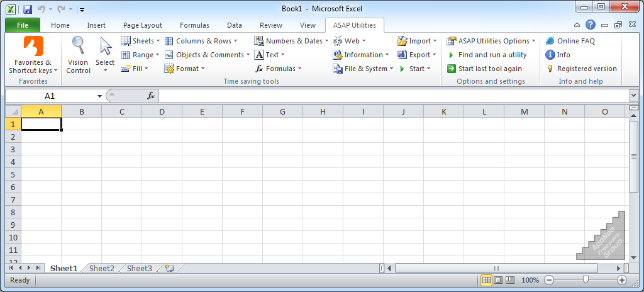Viewport: 644px width, 292px height.
Task: Open Microsoft Excel Help question mark
Action: click(590, 25)
